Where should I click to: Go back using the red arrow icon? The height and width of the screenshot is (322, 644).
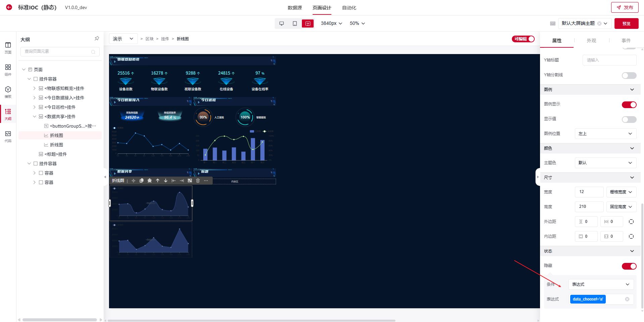coord(9,7)
